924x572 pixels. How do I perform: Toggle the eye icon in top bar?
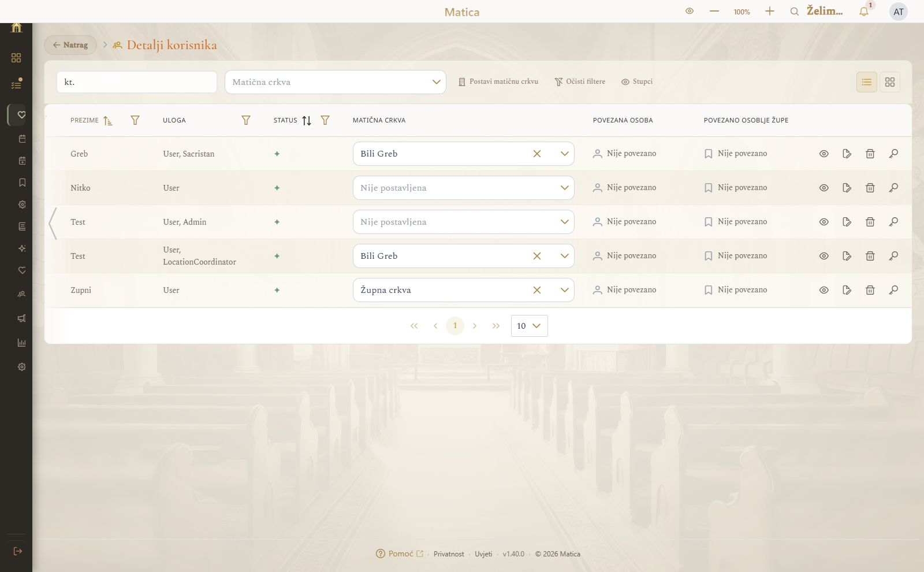tap(690, 11)
